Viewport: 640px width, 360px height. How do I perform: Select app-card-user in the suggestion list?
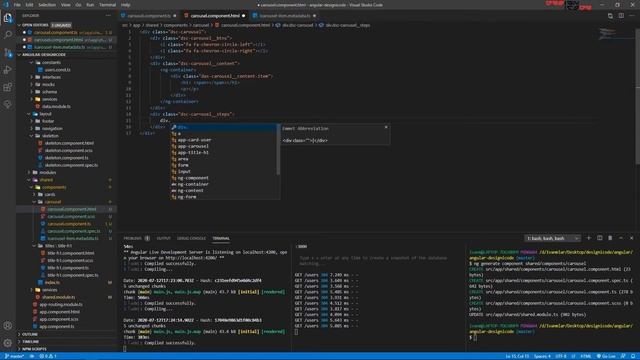194,140
